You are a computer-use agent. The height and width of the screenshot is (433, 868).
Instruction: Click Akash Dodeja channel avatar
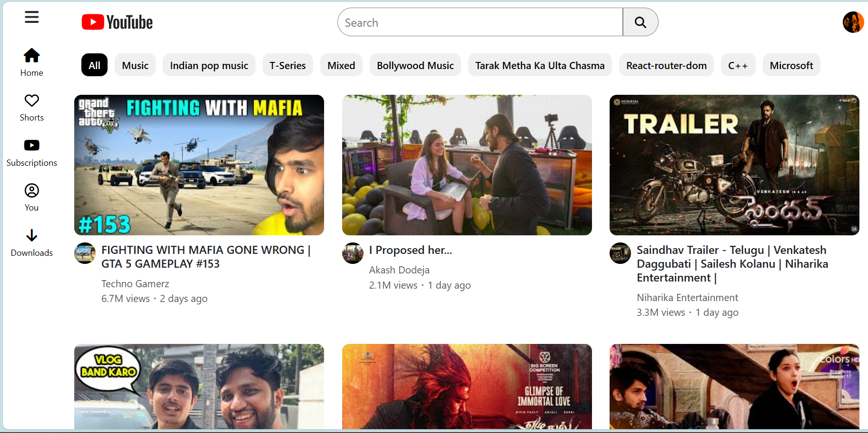point(353,253)
